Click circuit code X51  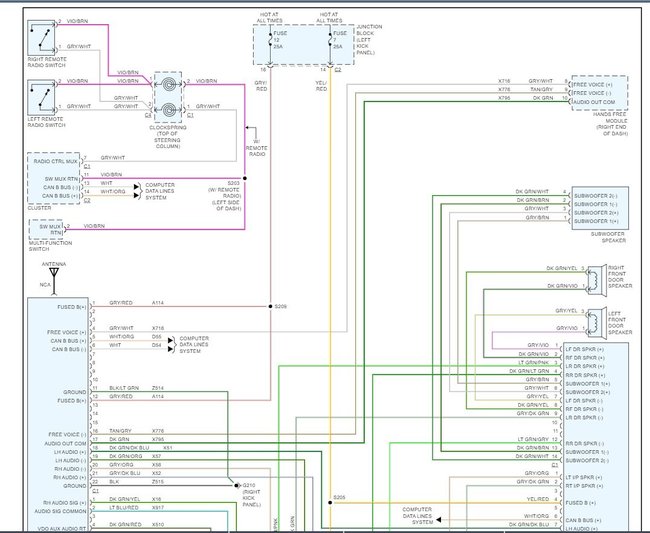pos(167,448)
